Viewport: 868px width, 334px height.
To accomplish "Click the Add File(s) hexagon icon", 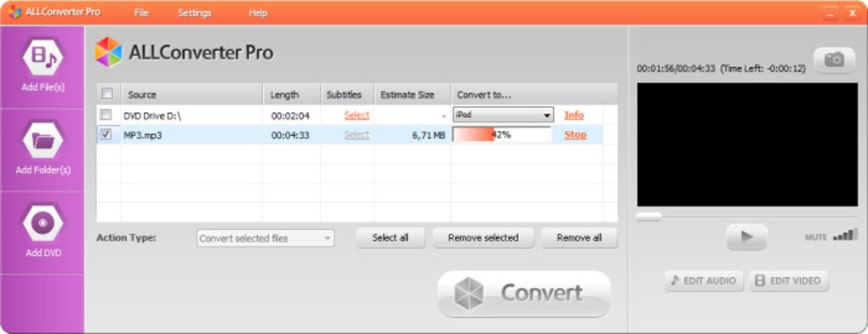I will [43, 56].
